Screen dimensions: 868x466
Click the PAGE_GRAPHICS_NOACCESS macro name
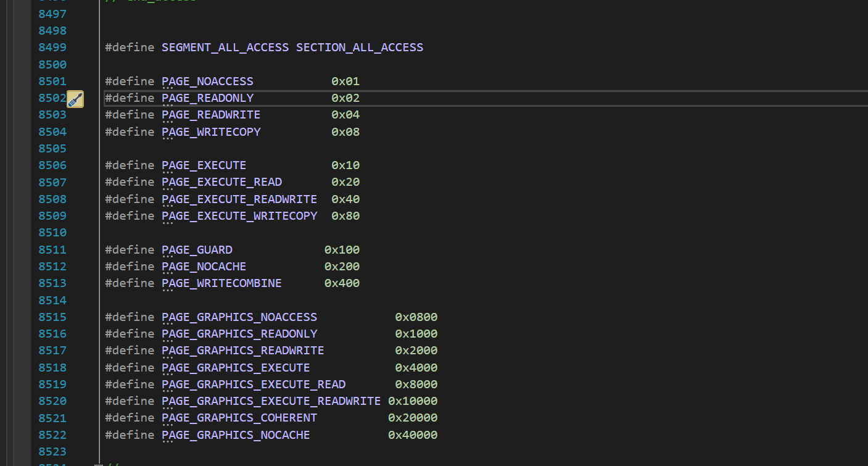click(239, 317)
